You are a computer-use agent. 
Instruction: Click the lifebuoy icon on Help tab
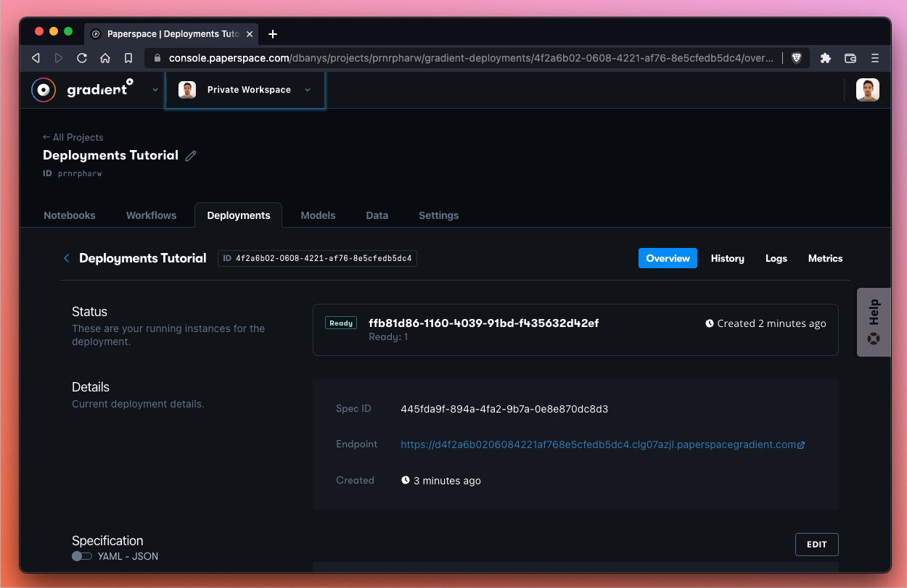874,339
